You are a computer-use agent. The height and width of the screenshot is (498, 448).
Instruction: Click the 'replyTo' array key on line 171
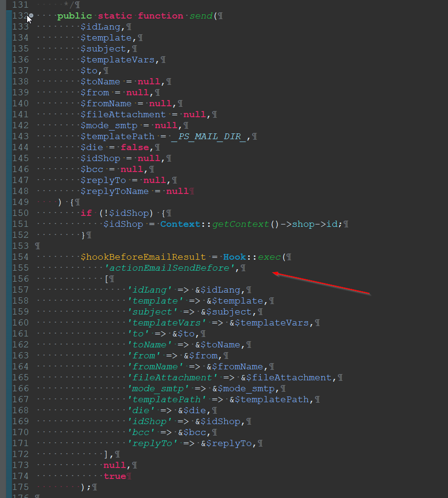[x=152, y=443]
